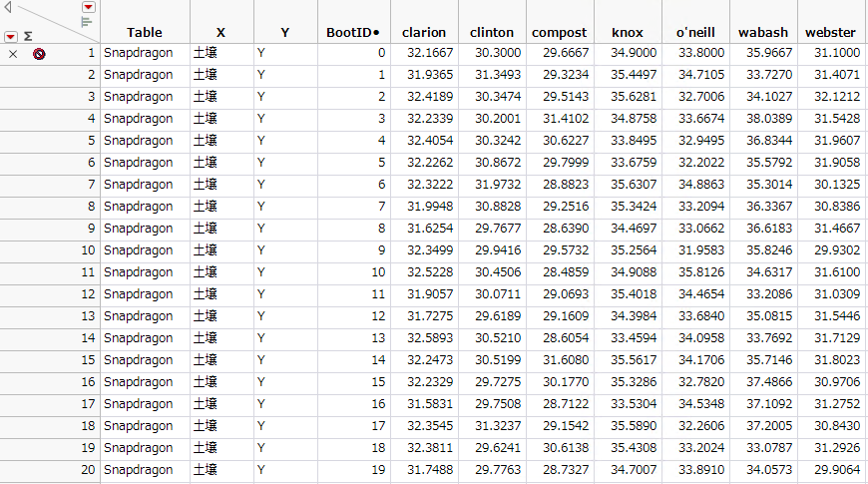The height and width of the screenshot is (484, 868).
Task: Collapse the data table side panels with the triangle
Action: [8, 7]
